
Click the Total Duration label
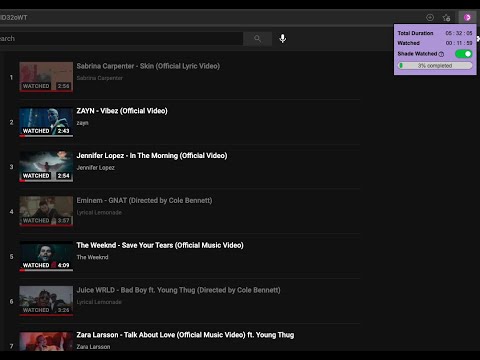coord(415,33)
